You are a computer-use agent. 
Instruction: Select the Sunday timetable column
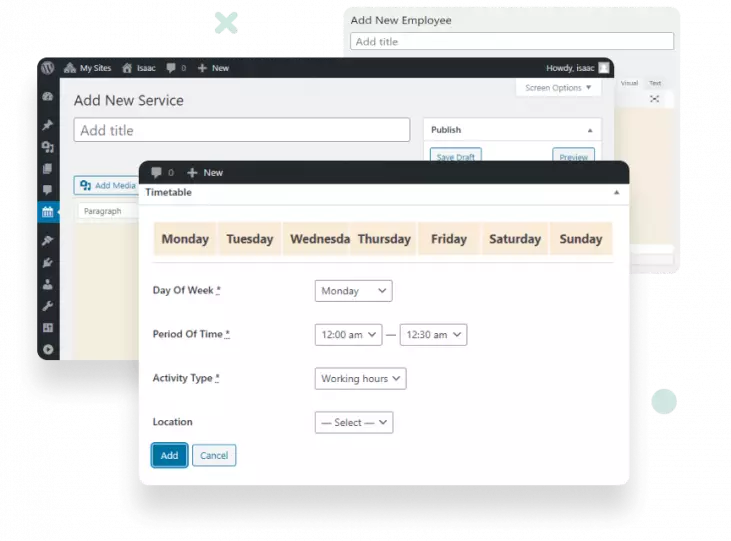[581, 239]
